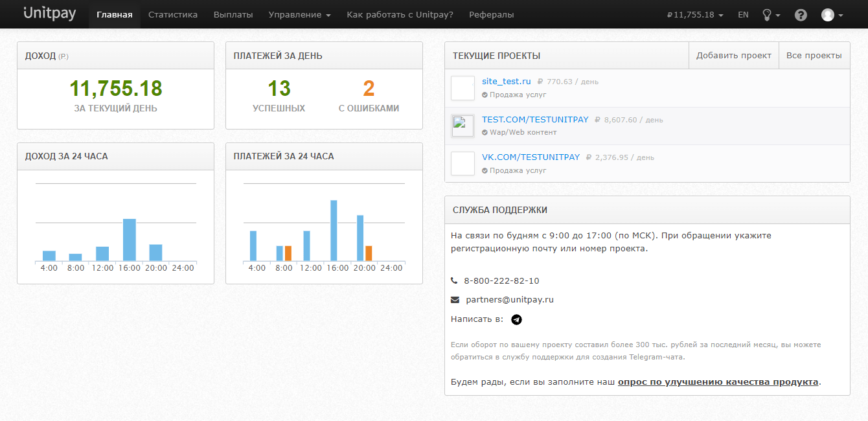Click the status checkmark under site_test.ru

point(485,95)
